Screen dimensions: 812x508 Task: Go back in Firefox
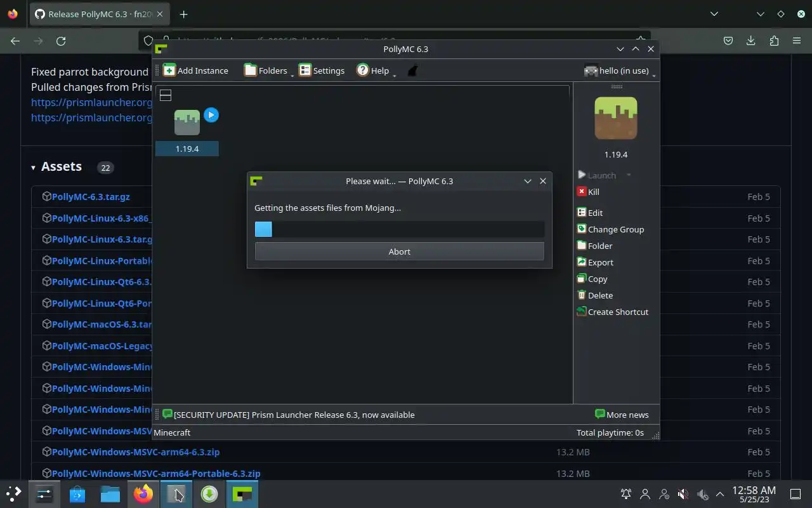15,41
